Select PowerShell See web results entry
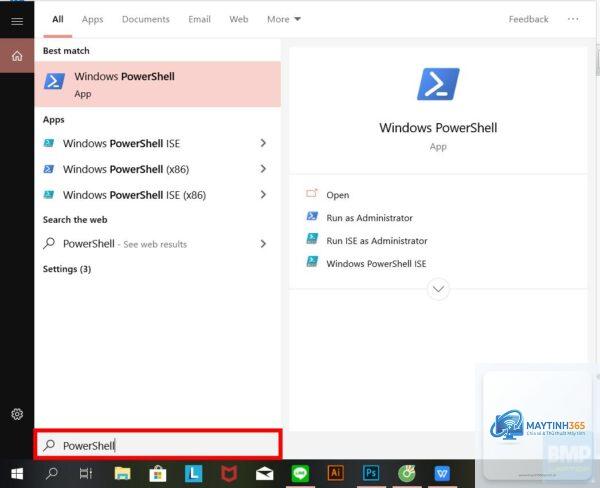 (x=158, y=243)
